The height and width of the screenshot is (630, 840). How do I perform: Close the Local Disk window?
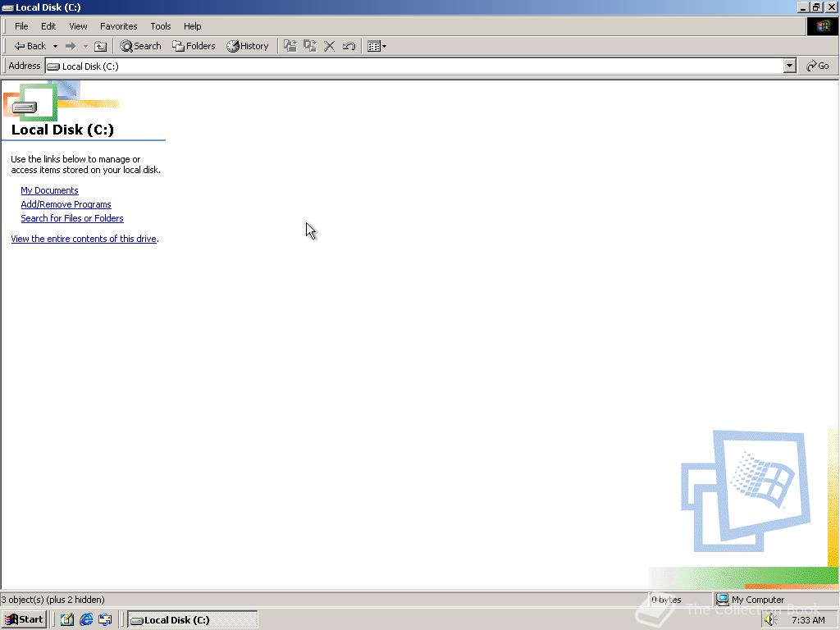pos(831,7)
